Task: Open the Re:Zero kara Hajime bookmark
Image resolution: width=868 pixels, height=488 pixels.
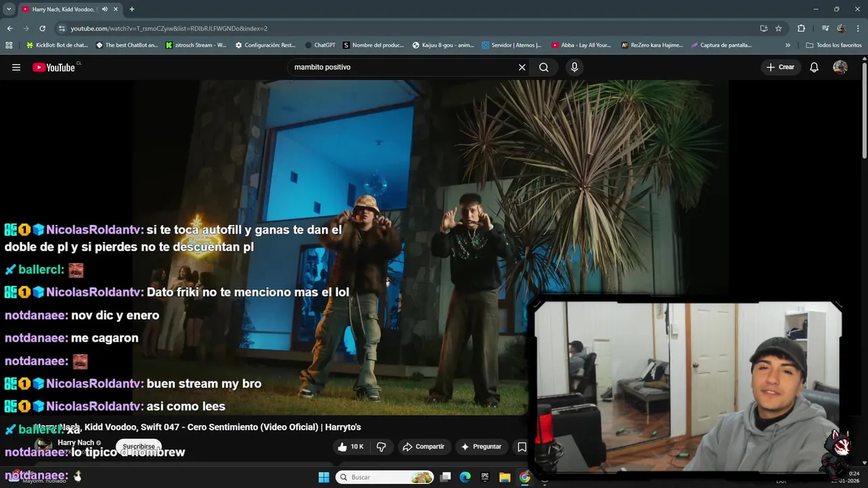Action: click(652, 45)
